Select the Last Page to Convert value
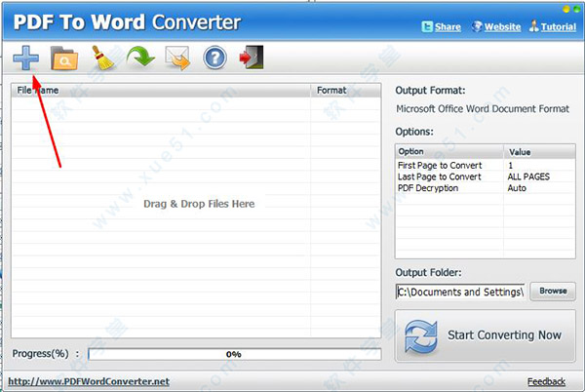This screenshot has width=585, height=392. (x=530, y=176)
